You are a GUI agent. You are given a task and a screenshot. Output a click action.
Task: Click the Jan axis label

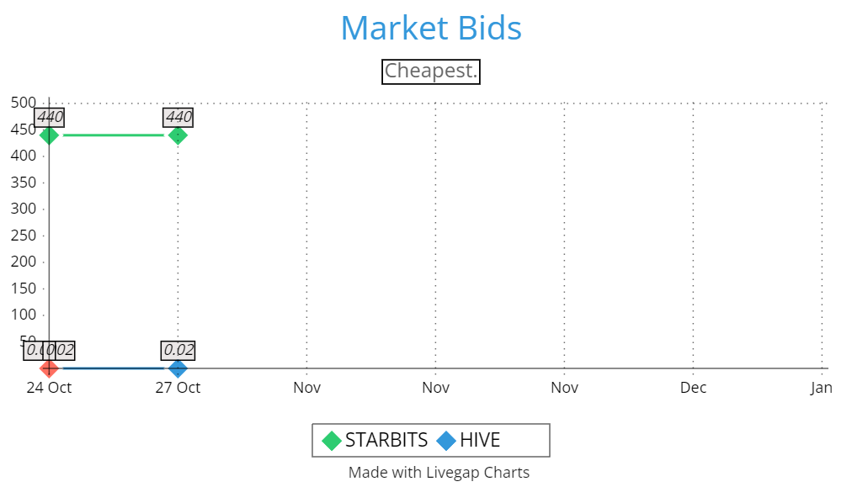point(822,388)
